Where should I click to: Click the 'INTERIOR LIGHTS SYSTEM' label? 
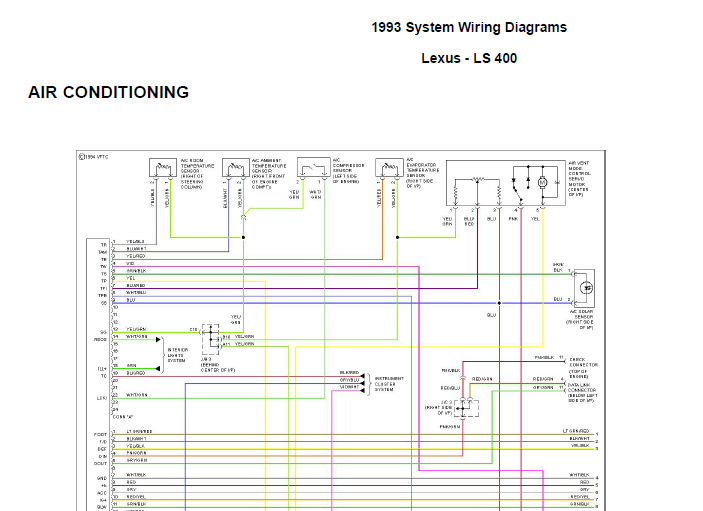tap(178, 355)
